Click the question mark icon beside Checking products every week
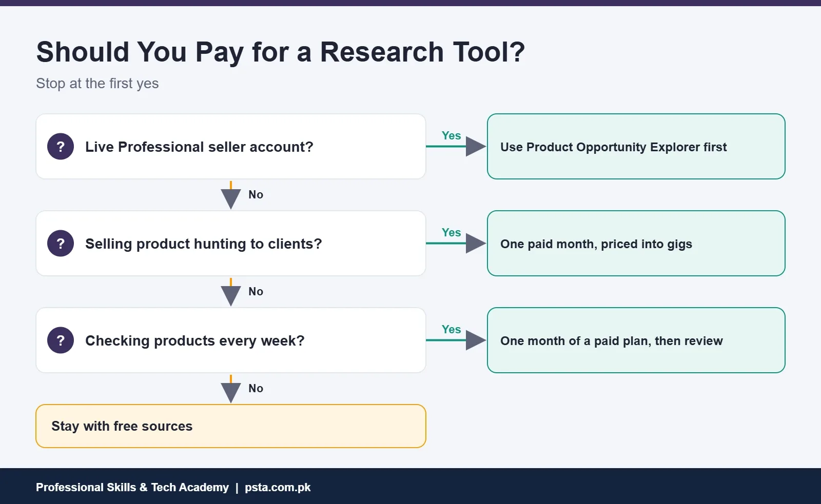Viewport: 821px width, 504px height. (x=61, y=340)
